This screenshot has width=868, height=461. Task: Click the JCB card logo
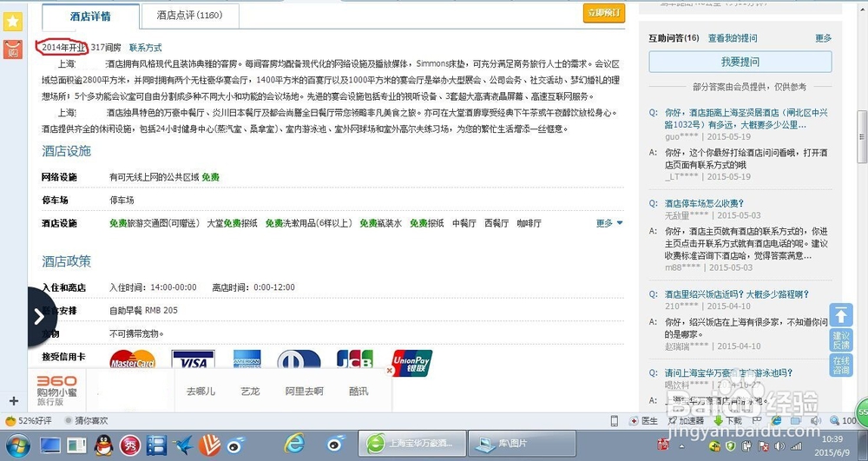[x=355, y=359]
